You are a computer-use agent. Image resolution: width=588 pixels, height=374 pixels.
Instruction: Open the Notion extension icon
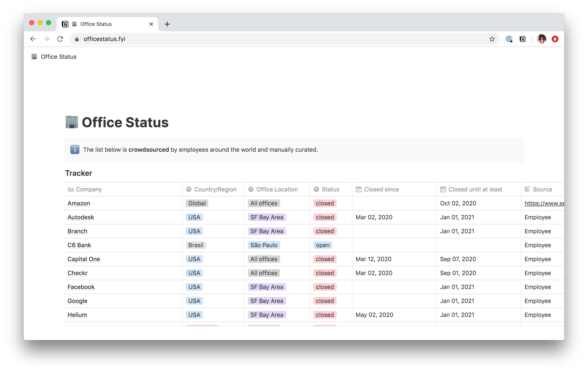tap(522, 39)
